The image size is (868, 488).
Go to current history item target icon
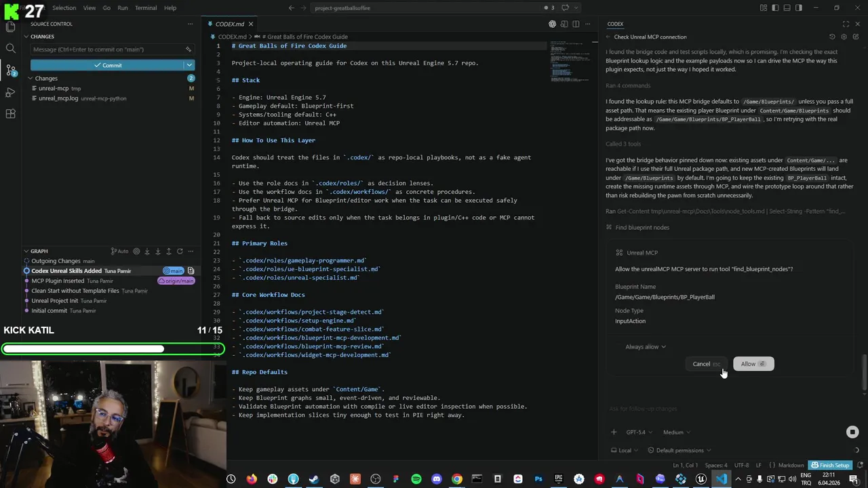tap(136, 251)
